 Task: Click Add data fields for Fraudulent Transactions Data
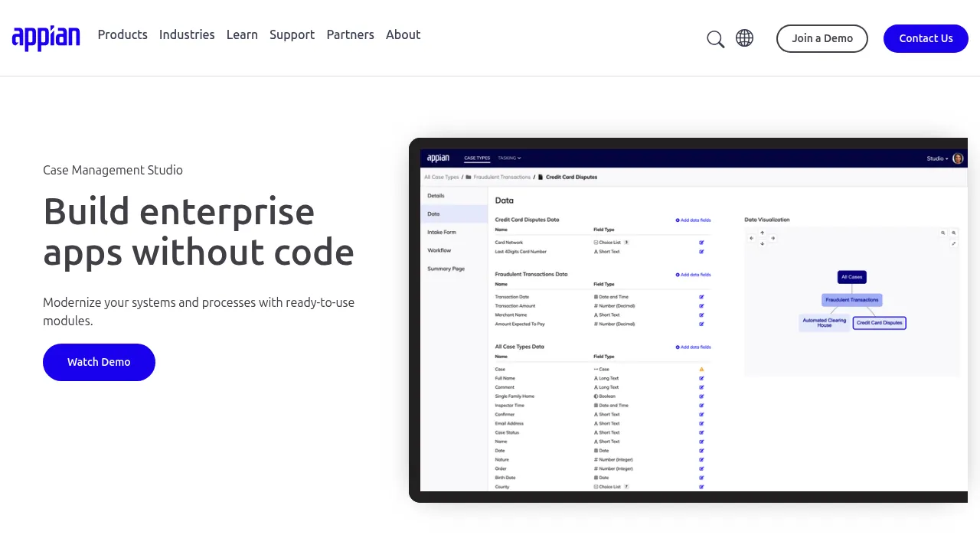click(693, 275)
